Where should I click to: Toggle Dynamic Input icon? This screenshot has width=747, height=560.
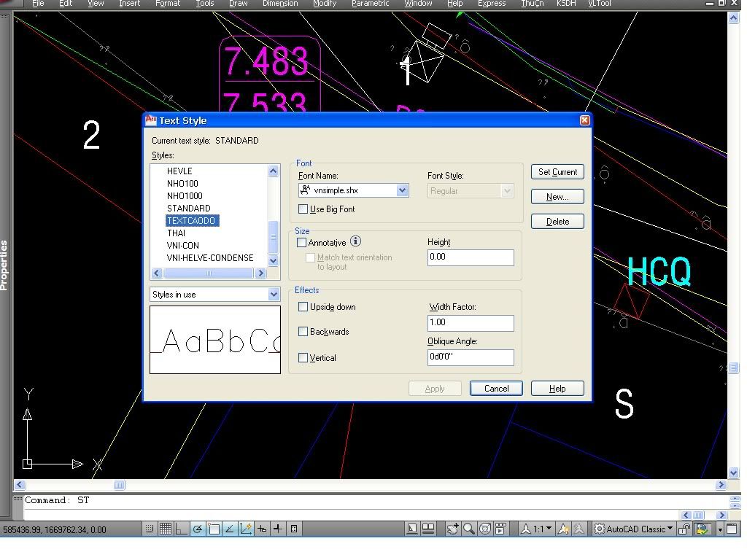[x=262, y=529]
